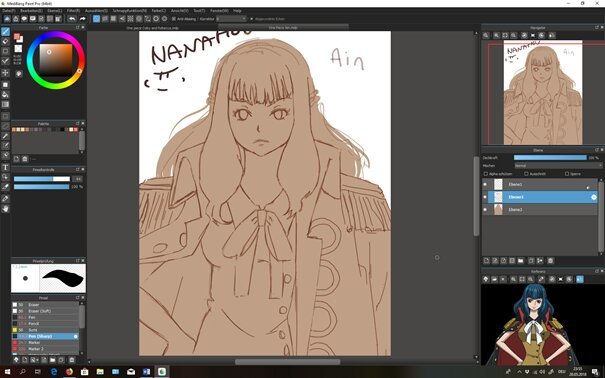Select the Hand pan tool

click(x=5, y=209)
